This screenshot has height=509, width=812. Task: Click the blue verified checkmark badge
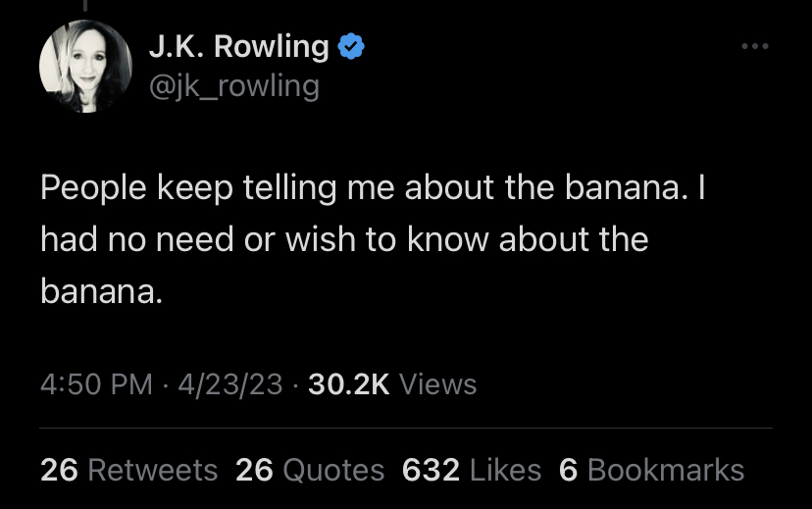(351, 46)
